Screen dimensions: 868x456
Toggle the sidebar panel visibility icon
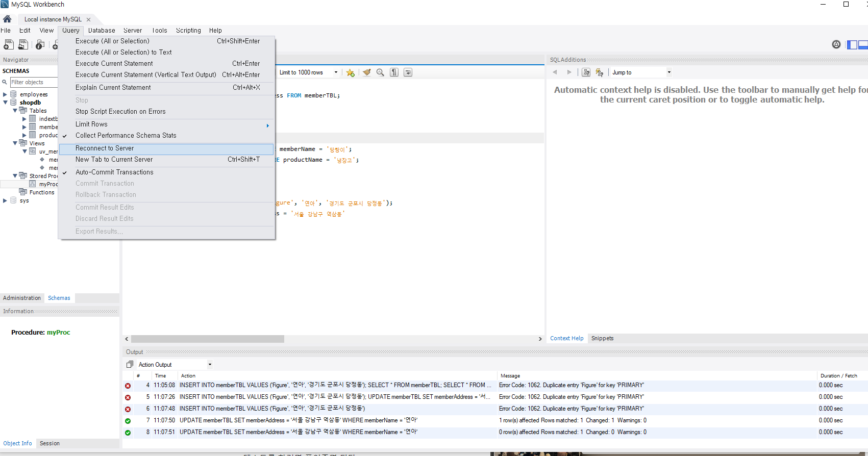tap(852, 45)
